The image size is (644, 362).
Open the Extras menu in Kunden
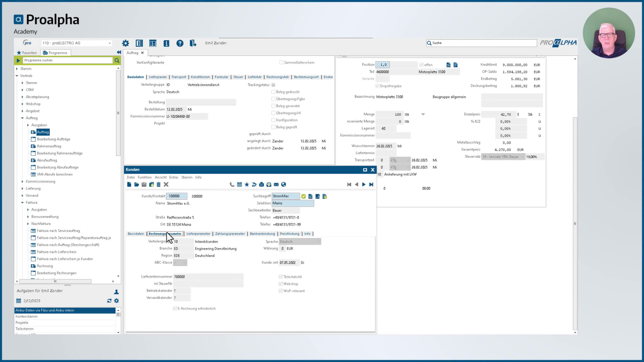tap(174, 177)
